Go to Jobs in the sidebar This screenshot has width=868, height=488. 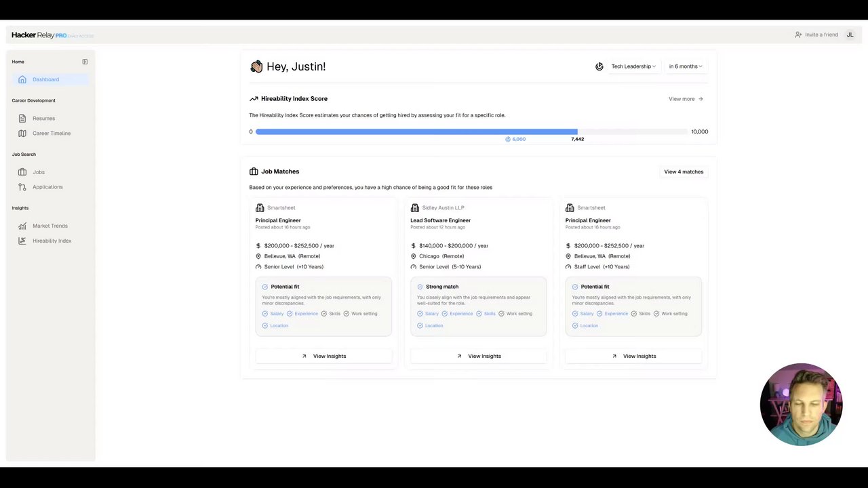[39, 172]
